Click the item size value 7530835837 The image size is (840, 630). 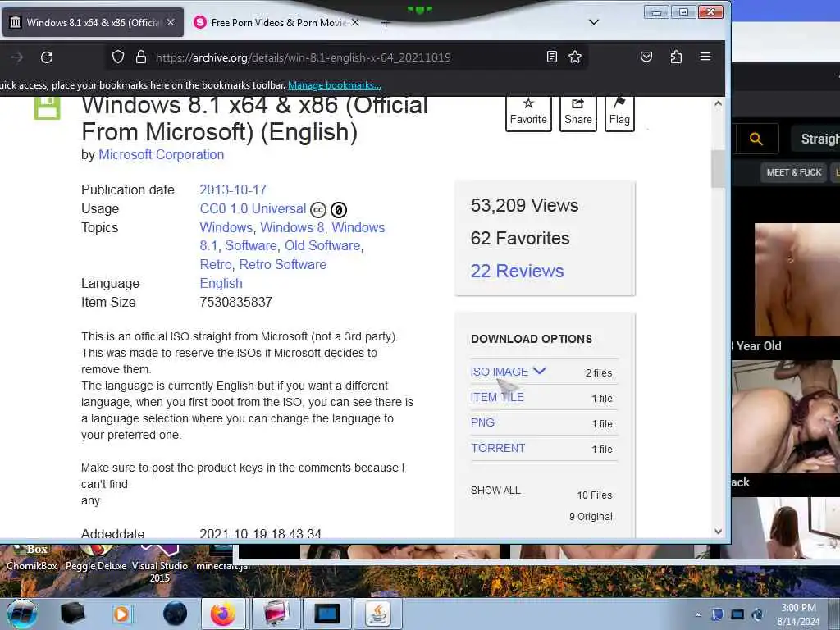pyautogui.click(x=235, y=302)
